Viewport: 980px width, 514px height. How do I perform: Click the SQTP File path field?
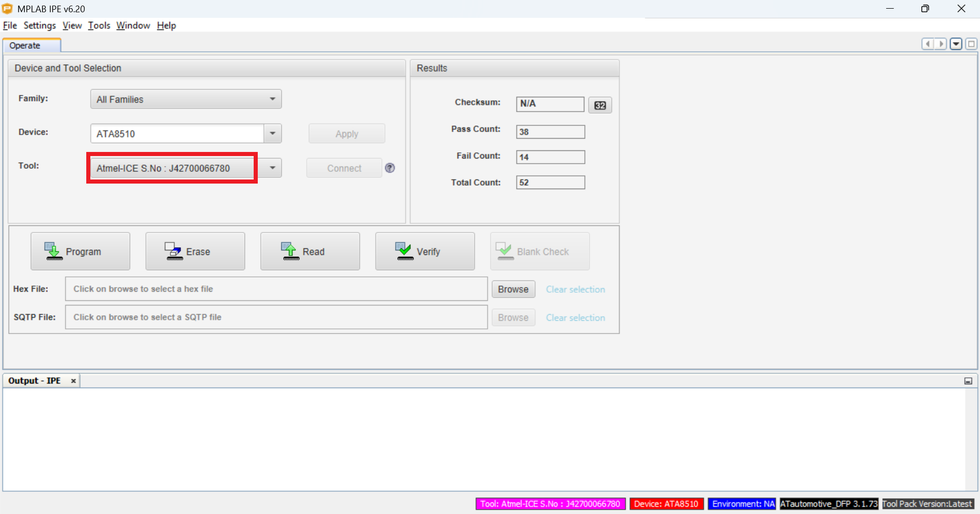pyautogui.click(x=276, y=317)
